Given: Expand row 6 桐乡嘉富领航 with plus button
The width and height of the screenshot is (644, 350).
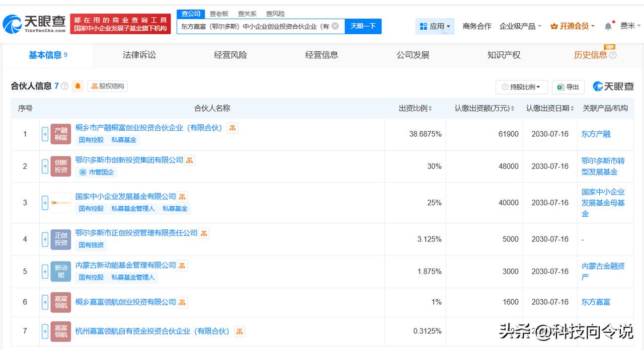Looking at the screenshot, I should (45, 302).
